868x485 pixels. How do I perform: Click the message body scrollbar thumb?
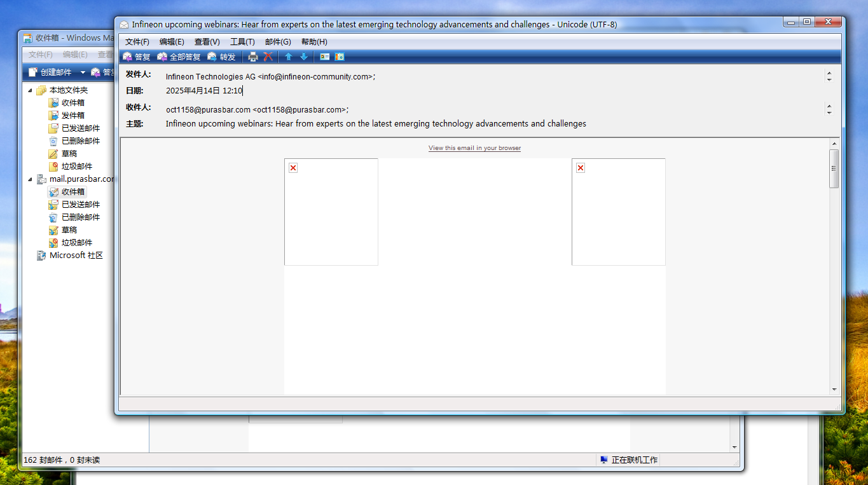(x=834, y=168)
